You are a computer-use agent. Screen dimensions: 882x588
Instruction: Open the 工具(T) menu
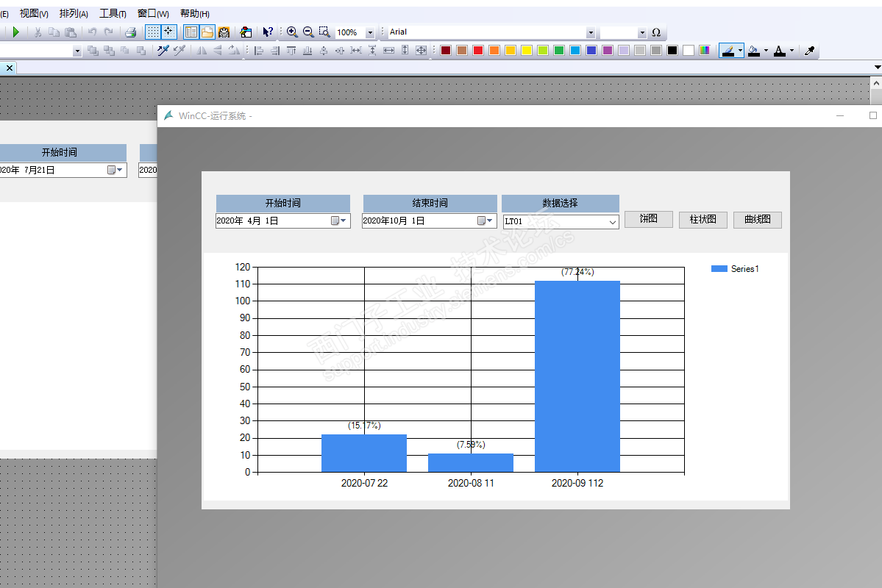pyautogui.click(x=113, y=13)
